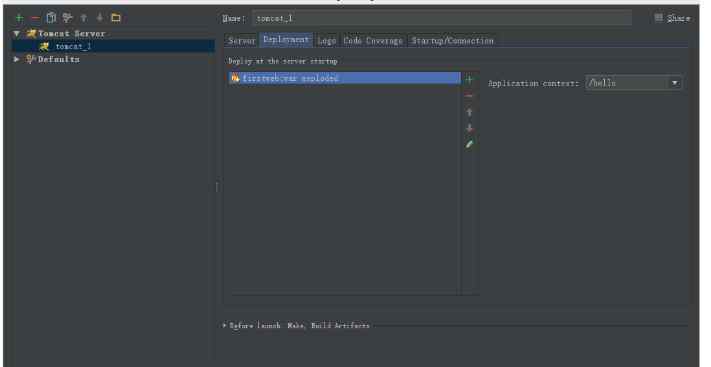711x367 pixels.
Task: Expand the Before launch section
Action: (x=224, y=325)
